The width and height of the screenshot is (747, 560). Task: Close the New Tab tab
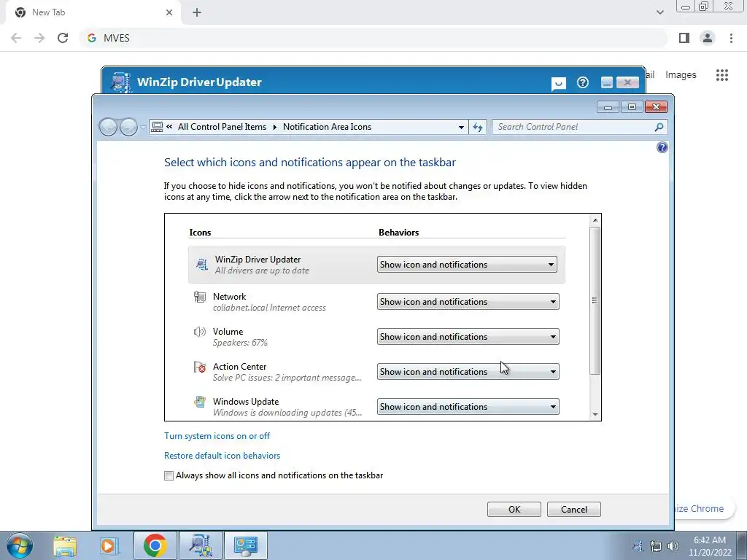click(169, 12)
